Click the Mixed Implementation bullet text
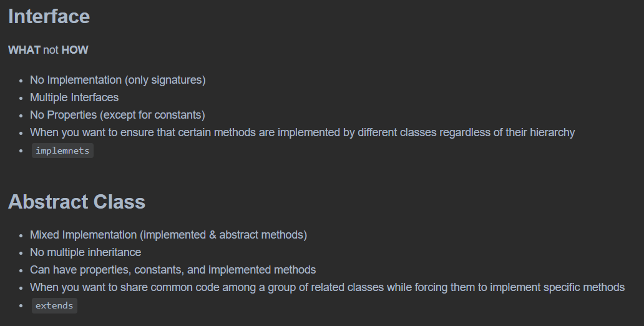The image size is (644, 326). (x=168, y=235)
